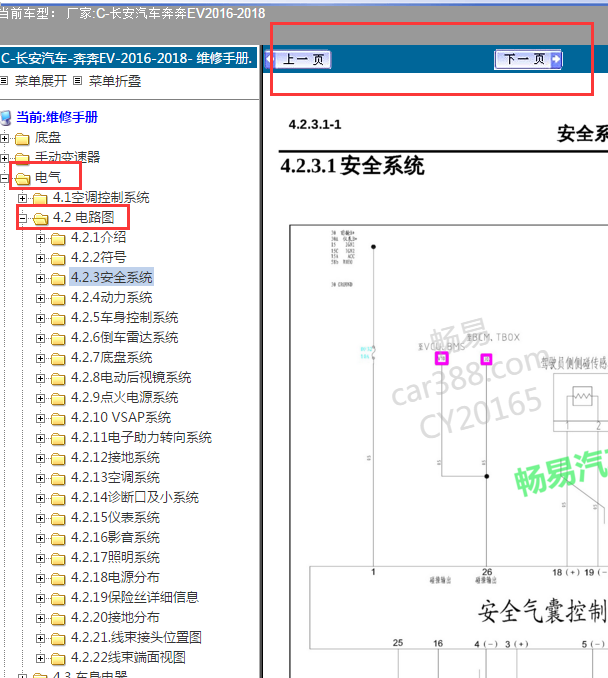Viewport: 608px width, 678px height.
Task: Open 4.2.17照明系统 in the tree
Action: coord(115,557)
